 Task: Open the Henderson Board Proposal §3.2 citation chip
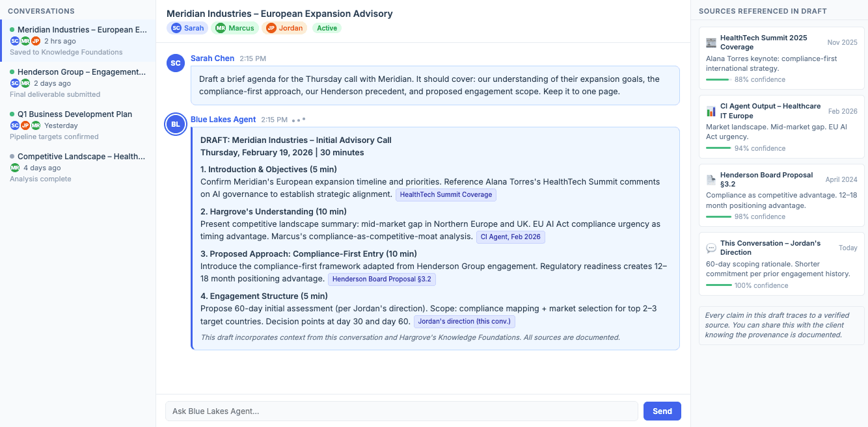pos(382,279)
